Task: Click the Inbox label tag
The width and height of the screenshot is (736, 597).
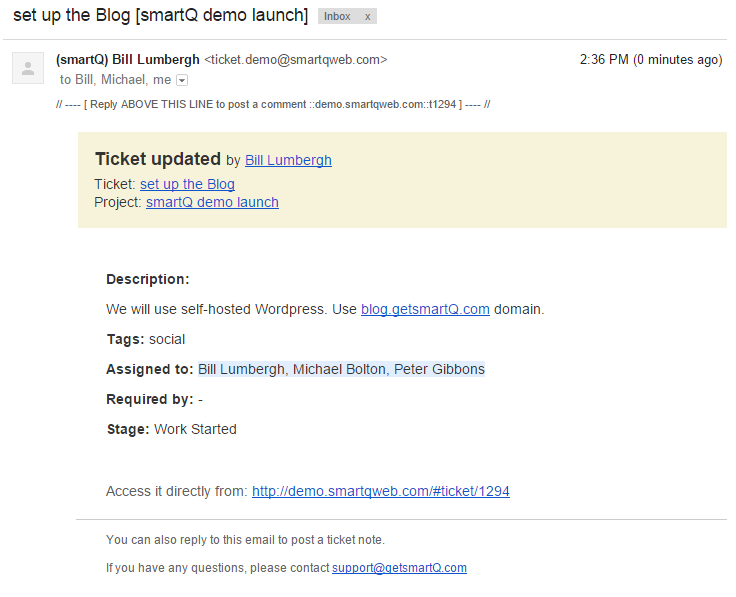Action: tap(338, 17)
